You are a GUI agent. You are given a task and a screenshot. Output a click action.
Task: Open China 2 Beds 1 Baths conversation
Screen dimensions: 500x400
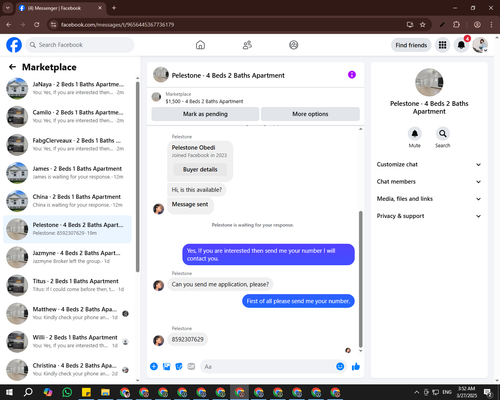point(67,201)
